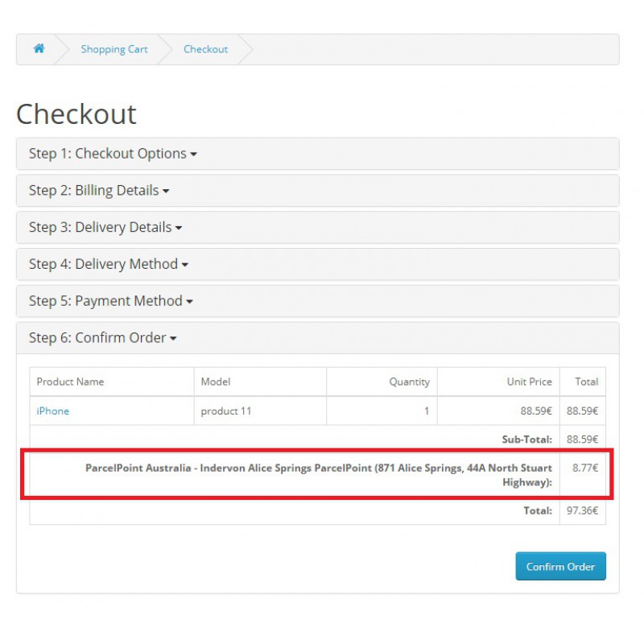
Task: Expand Step 3: Delivery Details section
Action: pos(100,228)
